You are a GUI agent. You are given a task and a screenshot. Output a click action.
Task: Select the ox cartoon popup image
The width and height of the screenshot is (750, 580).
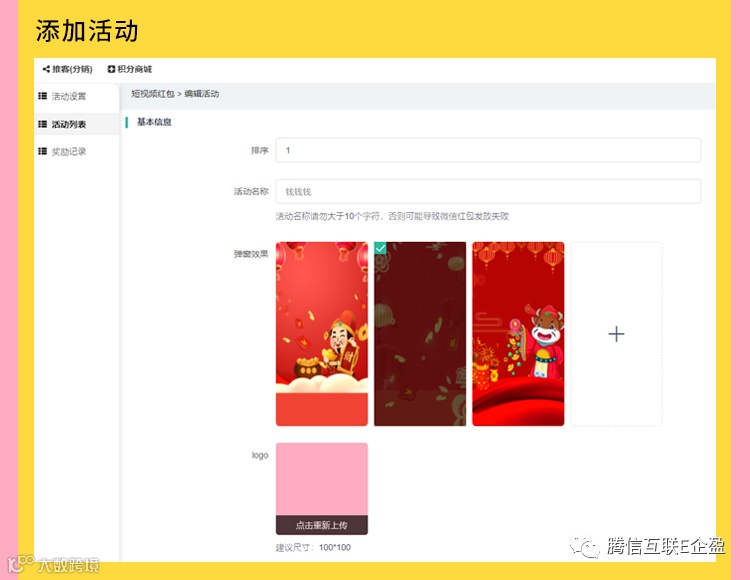(x=518, y=334)
